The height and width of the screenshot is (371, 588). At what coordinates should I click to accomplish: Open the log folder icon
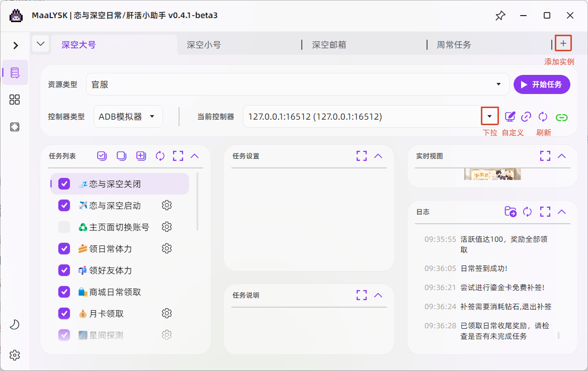tap(511, 212)
